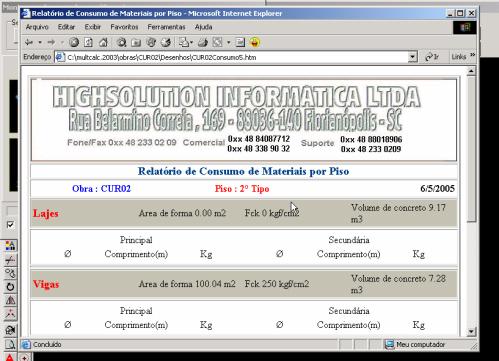Screen dimensions: 499x361
Task: Click 'Volume de concreto 7.28 m3' text
Action: coord(398,284)
